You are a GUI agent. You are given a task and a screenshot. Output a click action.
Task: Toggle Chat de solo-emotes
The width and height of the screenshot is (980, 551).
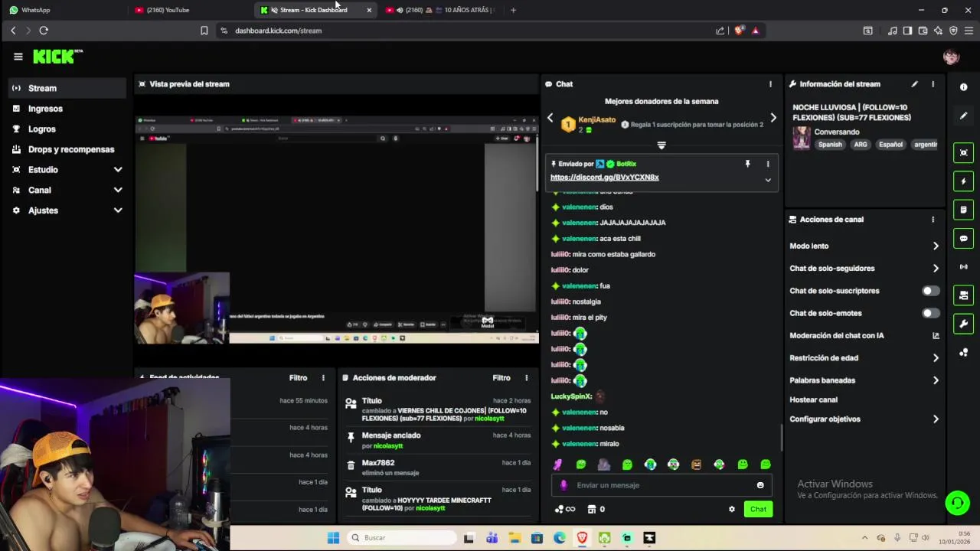click(931, 313)
